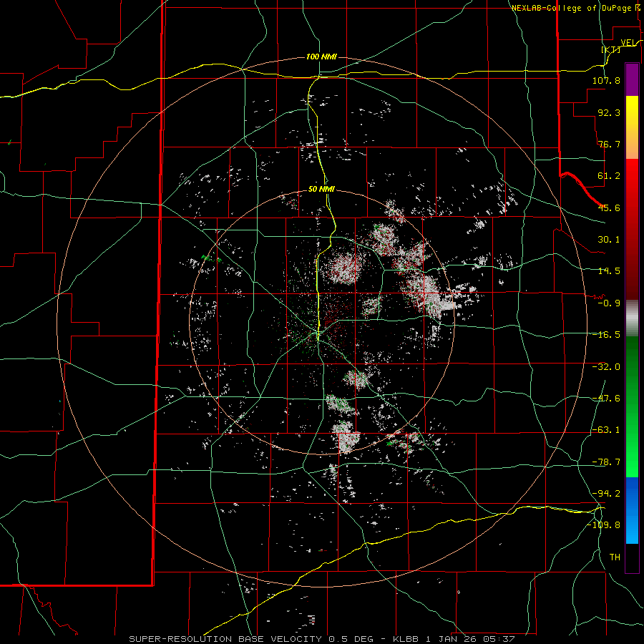Select the 14.5 legend value
The height and width of the screenshot is (644, 644).
(x=609, y=271)
